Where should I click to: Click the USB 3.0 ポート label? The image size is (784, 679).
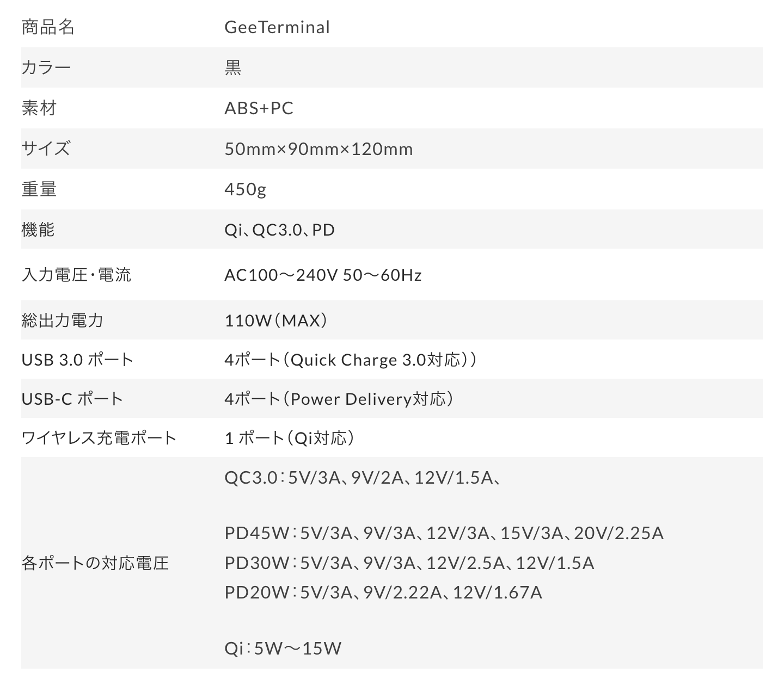point(77,360)
